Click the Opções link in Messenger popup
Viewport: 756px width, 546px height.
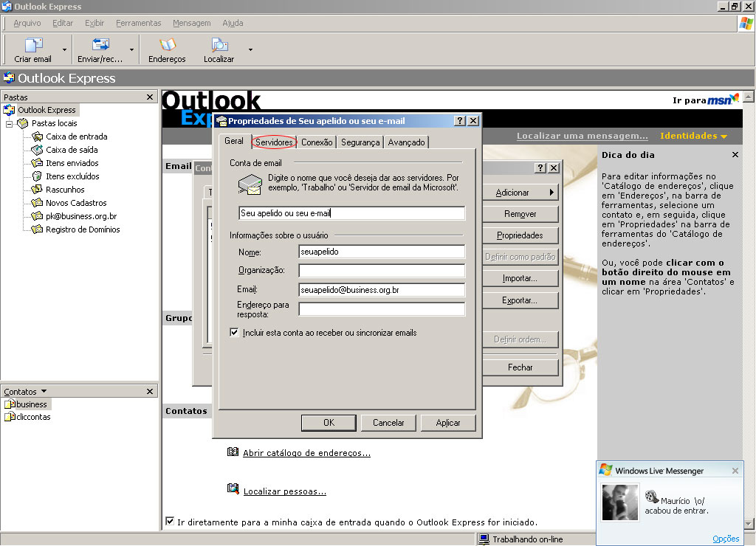[x=726, y=539]
